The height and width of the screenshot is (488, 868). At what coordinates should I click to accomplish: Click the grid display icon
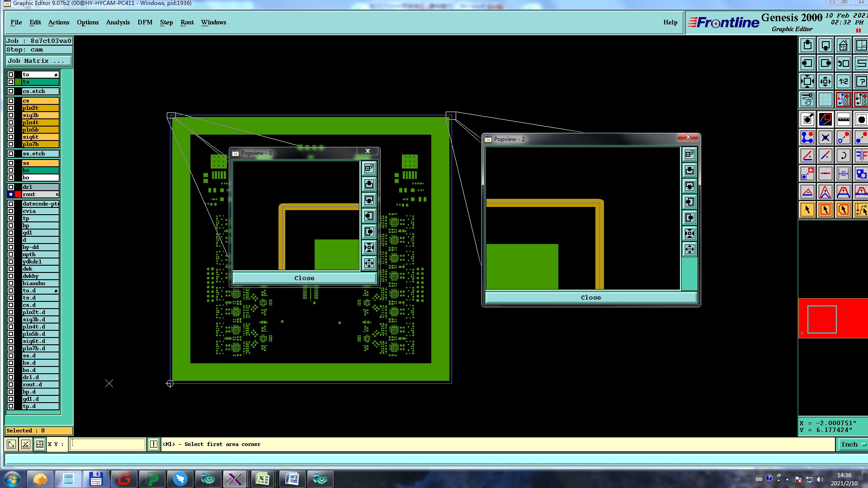(x=825, y=100)
